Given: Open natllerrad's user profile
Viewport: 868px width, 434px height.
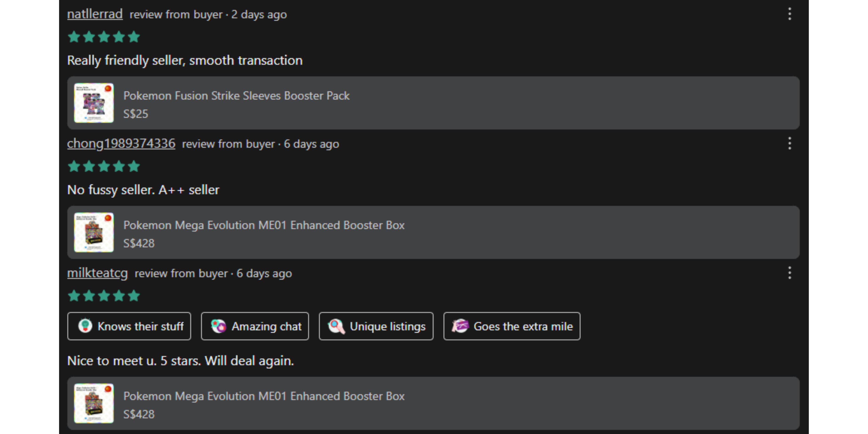Looking at the screenshot, I should click(95, 14).
